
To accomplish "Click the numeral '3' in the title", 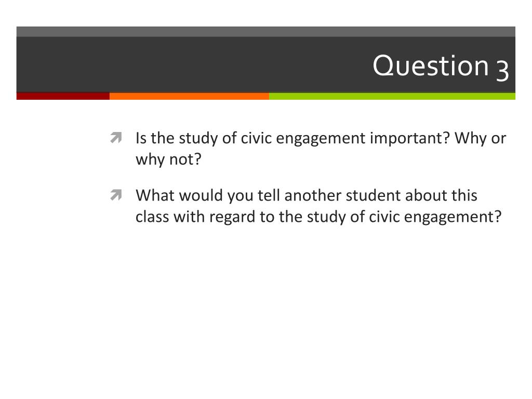I will (x=502, y=70).
